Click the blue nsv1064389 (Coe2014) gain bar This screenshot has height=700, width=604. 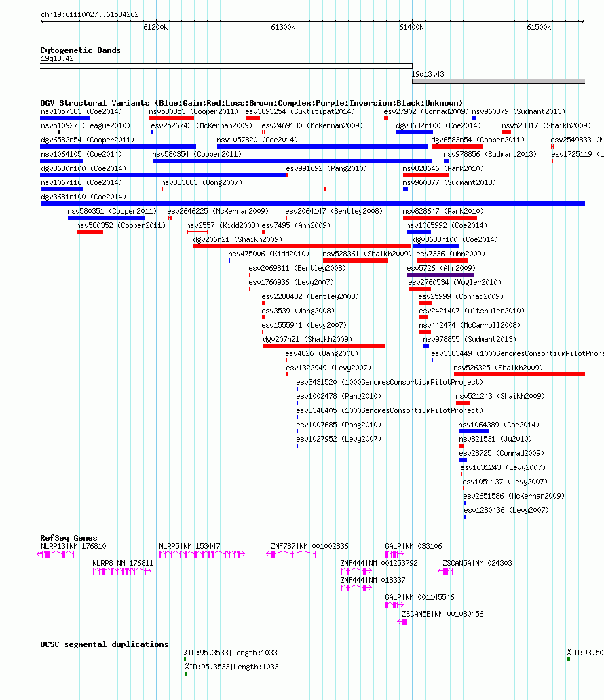click(474, 431)
